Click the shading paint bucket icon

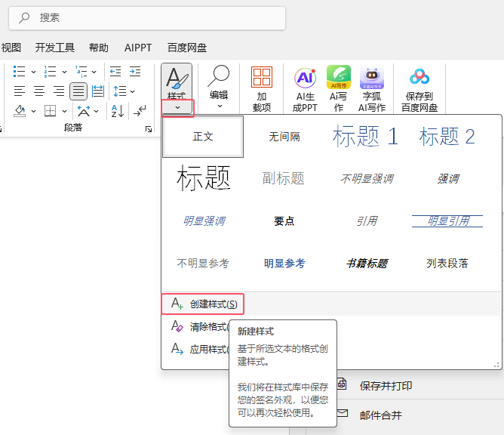20,111
